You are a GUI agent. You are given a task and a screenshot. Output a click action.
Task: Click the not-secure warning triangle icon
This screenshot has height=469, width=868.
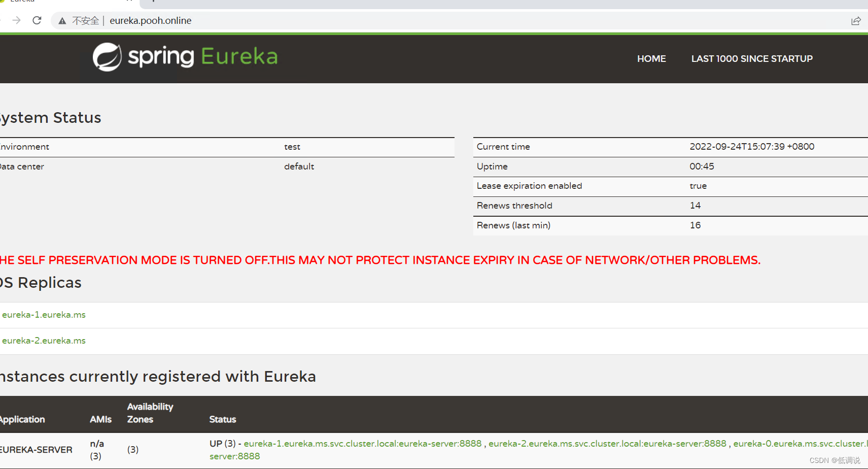pos(62,21)
